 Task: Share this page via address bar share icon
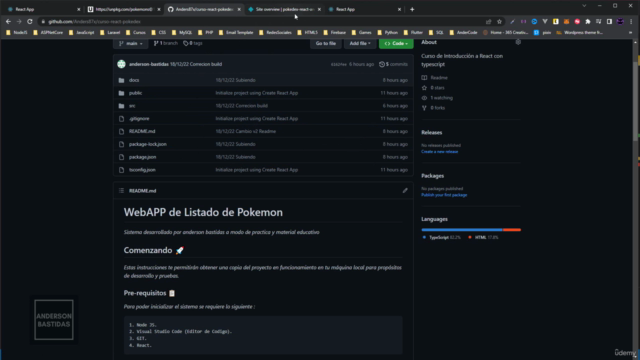tap(489, 22)
